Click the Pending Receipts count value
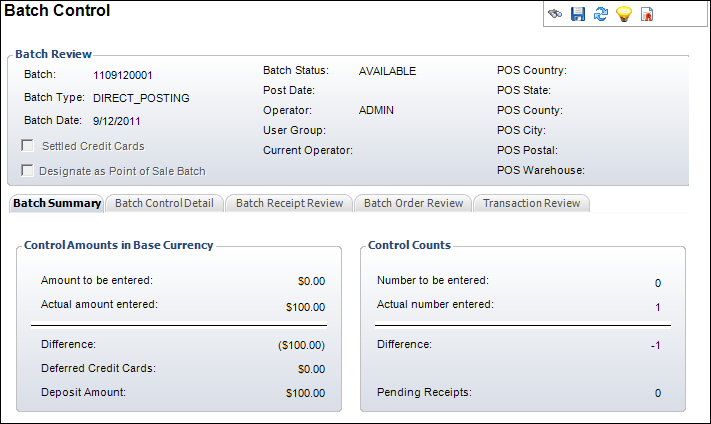711x424 pixels. click(657, 393)
